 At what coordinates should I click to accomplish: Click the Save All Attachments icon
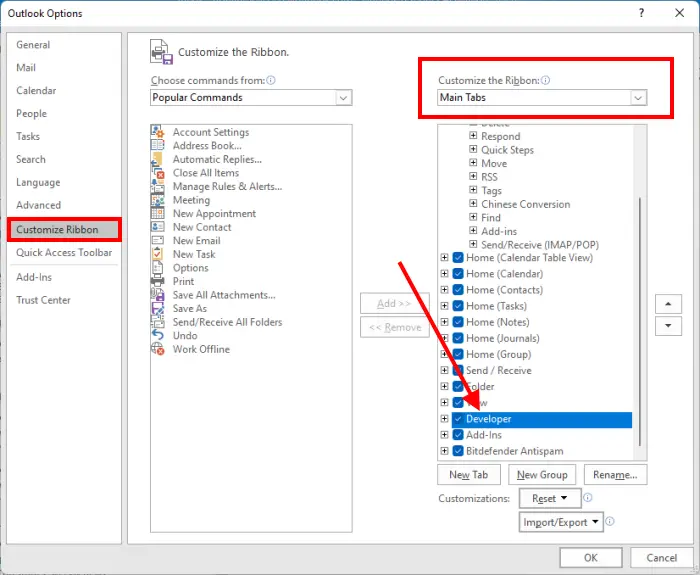coord(158,295)
